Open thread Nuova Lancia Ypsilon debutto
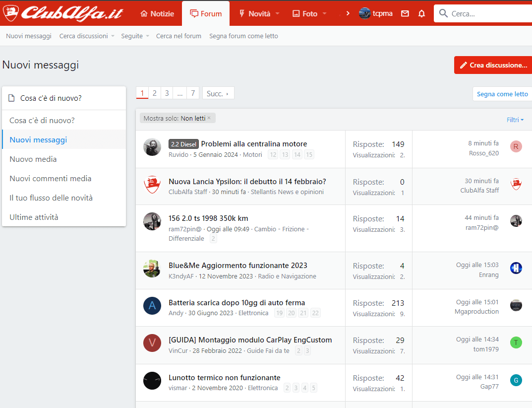This screenshot has height=408, width=532. (x=247, y=181)
